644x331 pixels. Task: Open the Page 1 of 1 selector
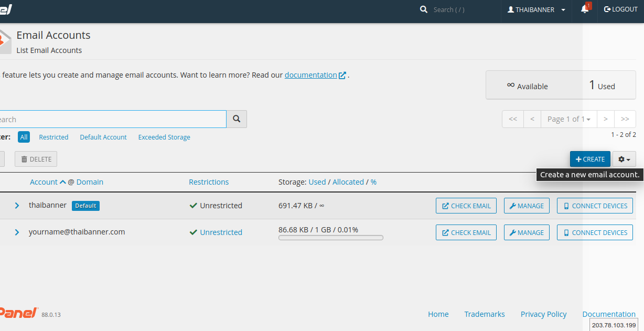coord(568,119)
